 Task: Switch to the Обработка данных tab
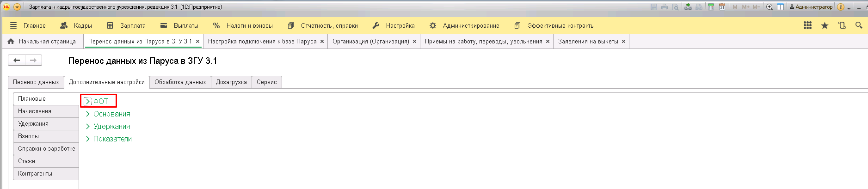point(180,82)
